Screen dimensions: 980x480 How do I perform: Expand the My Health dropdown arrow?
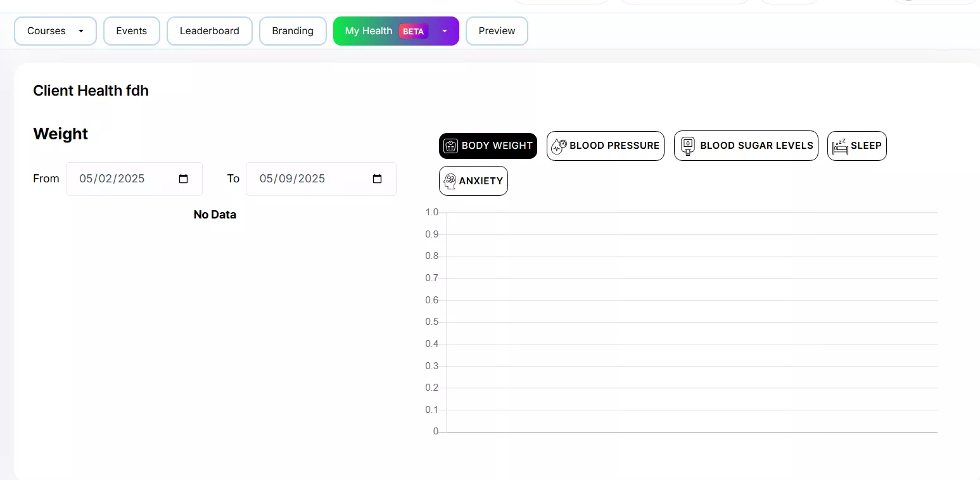445,31
